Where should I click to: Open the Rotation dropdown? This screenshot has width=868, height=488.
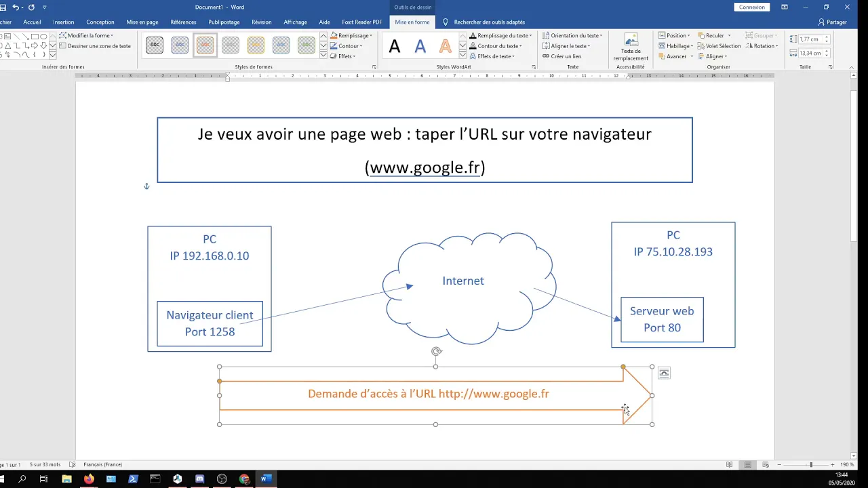click(x=762, y=46)
